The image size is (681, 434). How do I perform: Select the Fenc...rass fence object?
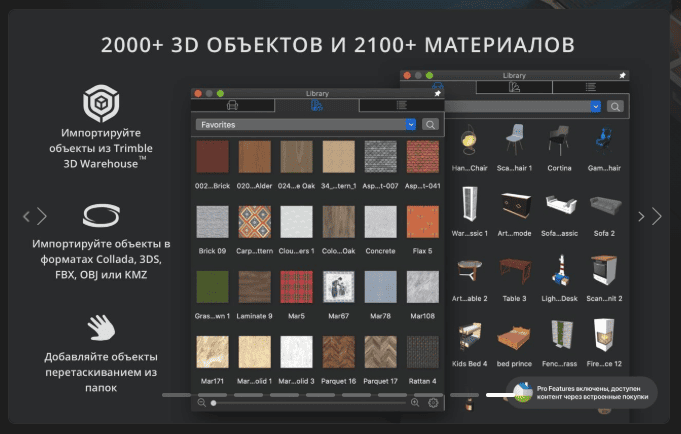click(560, 335)
